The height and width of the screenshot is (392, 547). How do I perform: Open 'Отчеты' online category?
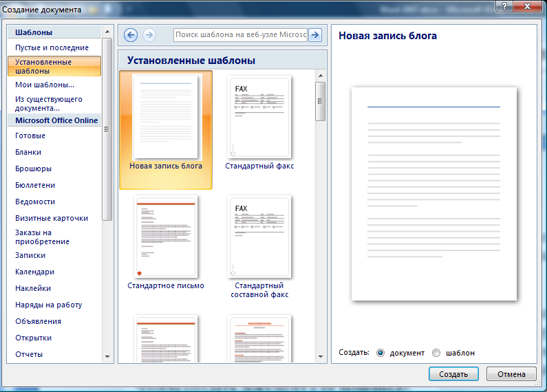pos(29,354)
